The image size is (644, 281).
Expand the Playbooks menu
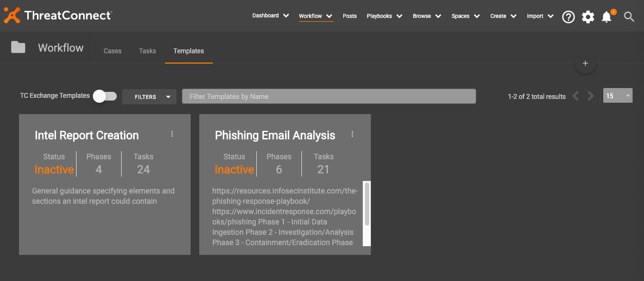tap(385, 16)
